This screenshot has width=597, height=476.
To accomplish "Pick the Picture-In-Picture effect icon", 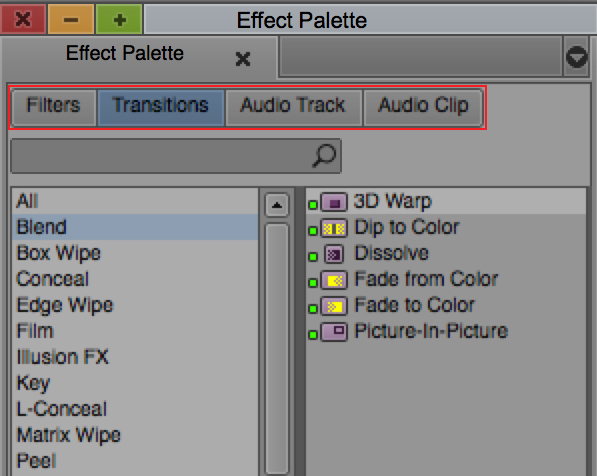I will point(334,332).
